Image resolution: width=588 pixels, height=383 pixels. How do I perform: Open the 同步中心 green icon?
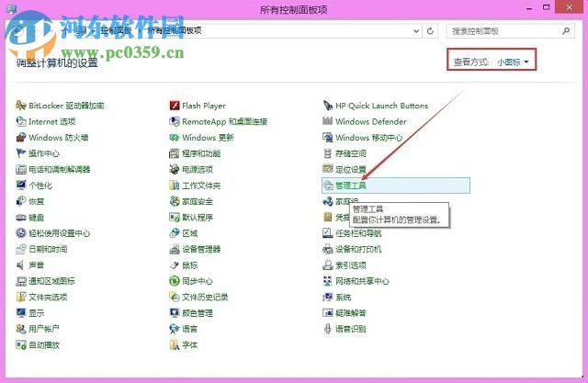coord(175,281)
